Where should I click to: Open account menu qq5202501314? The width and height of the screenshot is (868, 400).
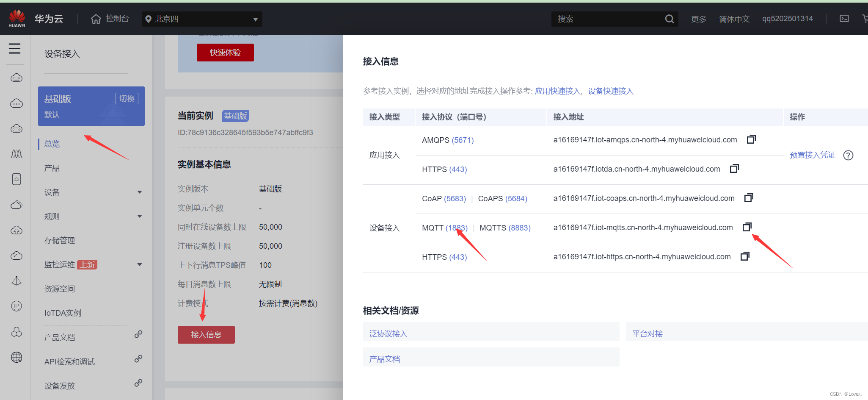click(x=788, y=19)
